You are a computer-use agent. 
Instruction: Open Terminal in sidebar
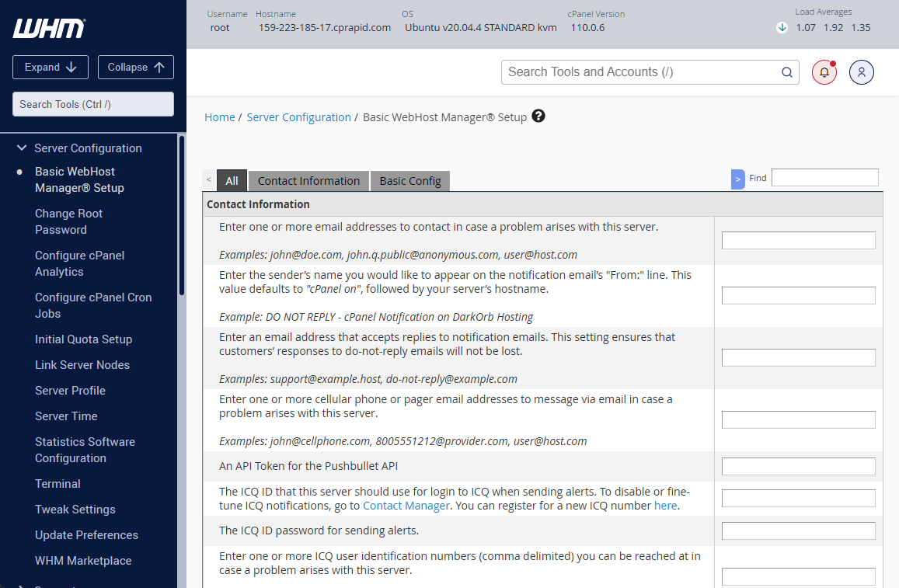click(x=58, y=484)
